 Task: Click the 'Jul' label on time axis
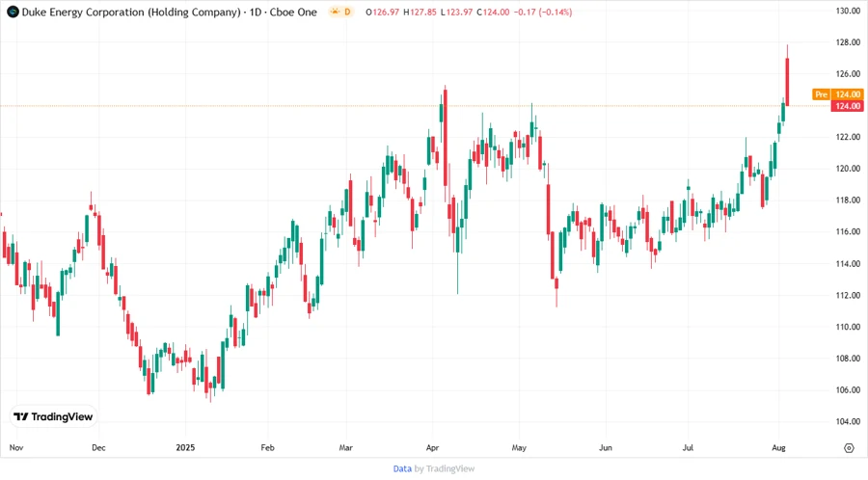[x=688, y=447]
